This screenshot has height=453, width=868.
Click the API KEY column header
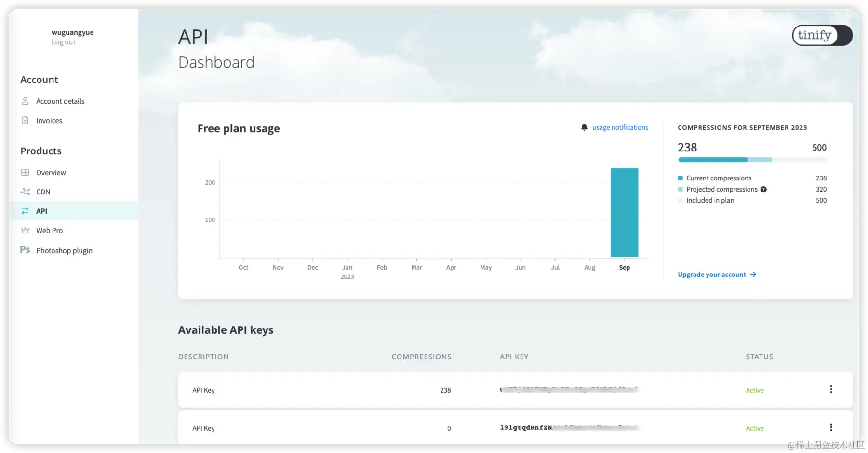(x=514, y=357)
